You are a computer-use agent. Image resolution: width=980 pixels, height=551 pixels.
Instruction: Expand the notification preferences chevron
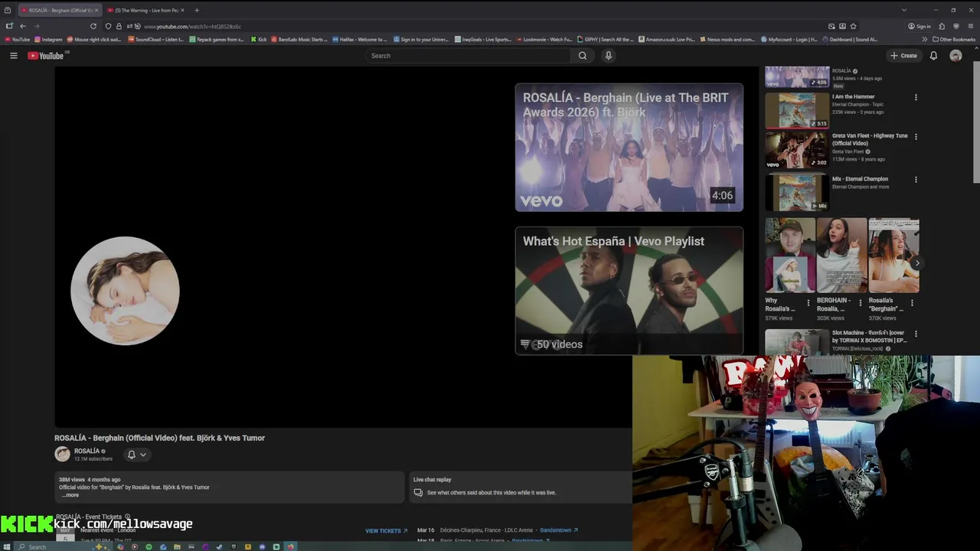(143, 455)
